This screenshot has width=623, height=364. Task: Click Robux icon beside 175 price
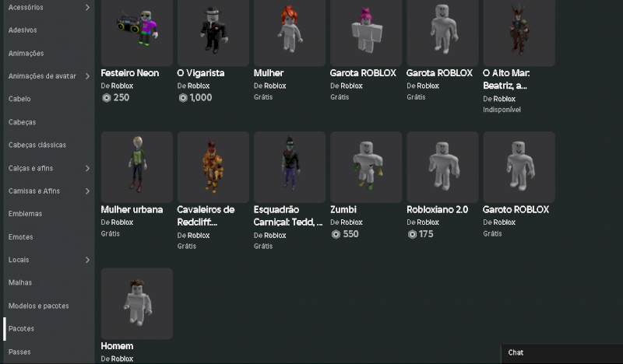click(412, 234)
